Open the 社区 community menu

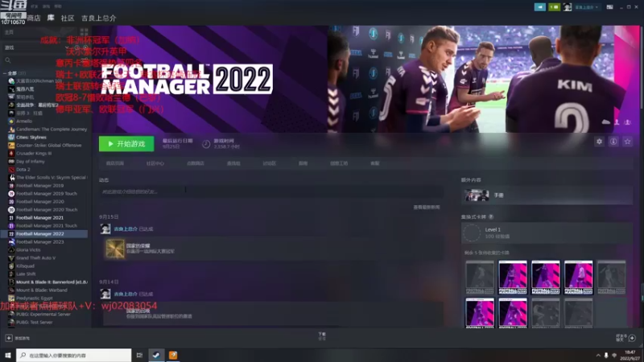coord(68,18)
